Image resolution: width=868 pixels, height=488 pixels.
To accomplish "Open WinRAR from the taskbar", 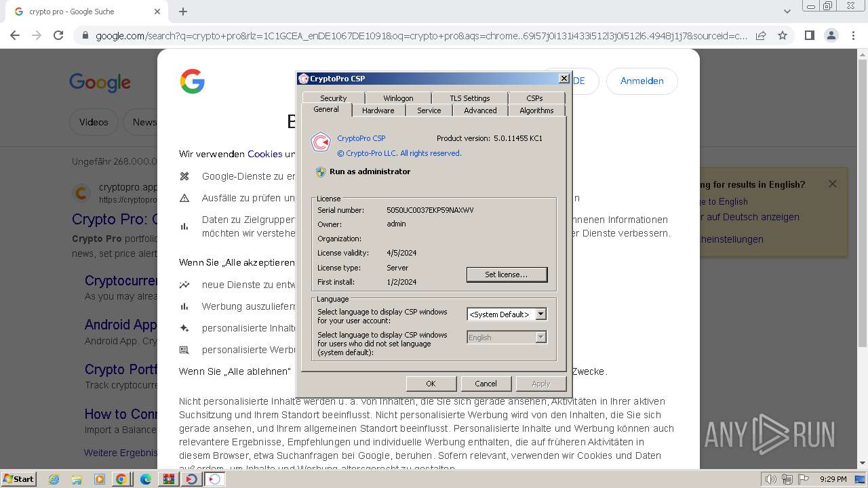I will pos(168,479).
